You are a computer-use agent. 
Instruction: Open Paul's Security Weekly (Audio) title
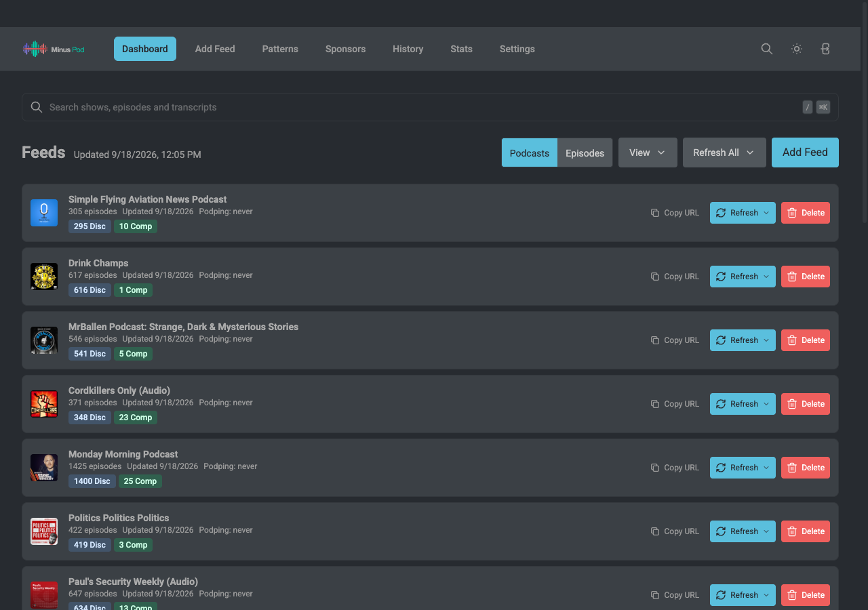133,582
